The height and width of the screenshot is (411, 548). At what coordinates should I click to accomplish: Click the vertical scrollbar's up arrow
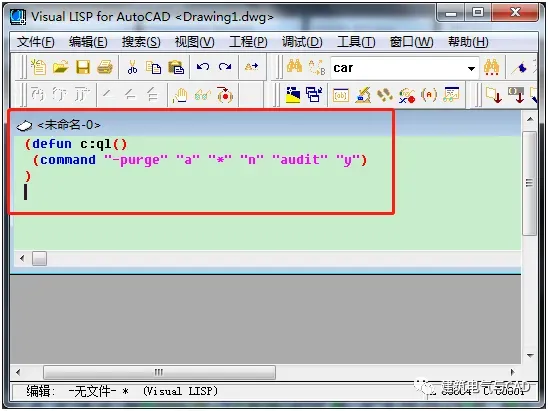coord(530,120)
